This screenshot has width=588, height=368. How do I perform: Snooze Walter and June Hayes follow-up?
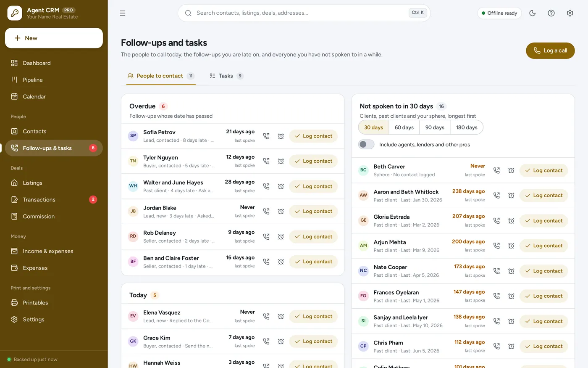pos(281,186)
